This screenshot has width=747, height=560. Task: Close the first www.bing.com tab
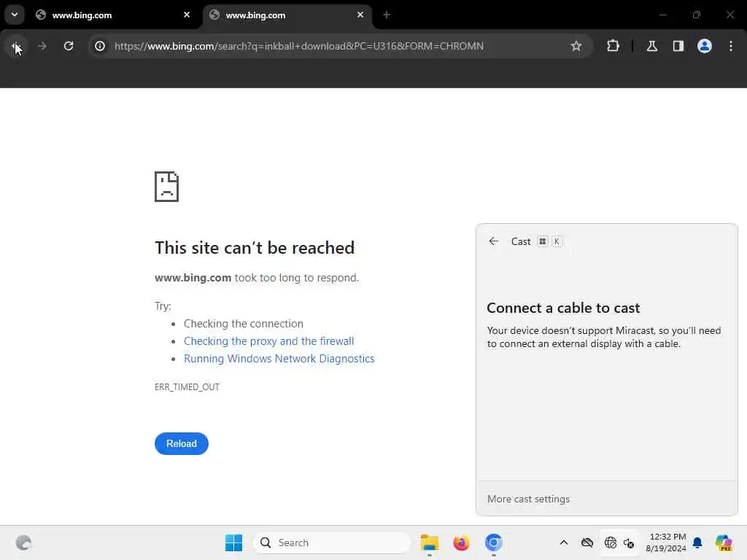(x=187, y=15)
